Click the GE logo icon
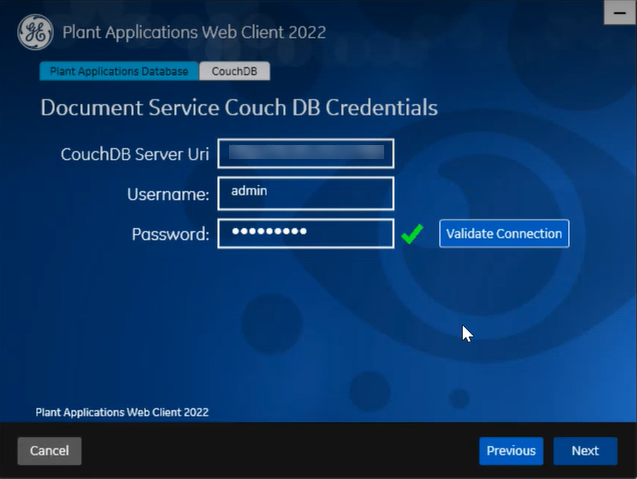637x479 pixels. 35,32
